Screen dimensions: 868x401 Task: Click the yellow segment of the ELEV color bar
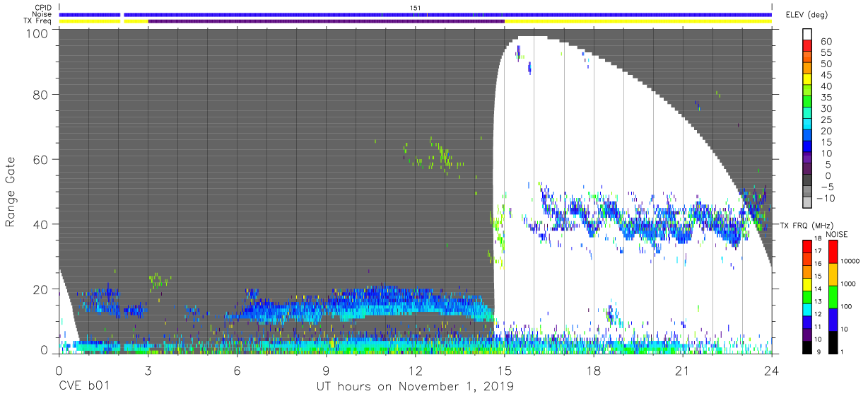807,81
